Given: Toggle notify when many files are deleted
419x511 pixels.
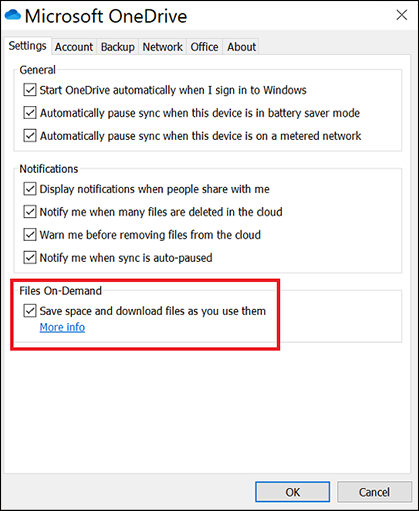Looking at the screenshot, I should [x=30, y=212].
